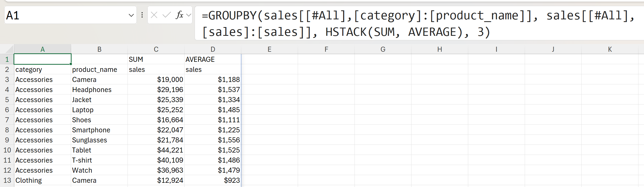Image resolution: width=644 pixels, height=187 pixels.
Task: Expand the Name Box dropdown arrow
Action: point(131,15)
